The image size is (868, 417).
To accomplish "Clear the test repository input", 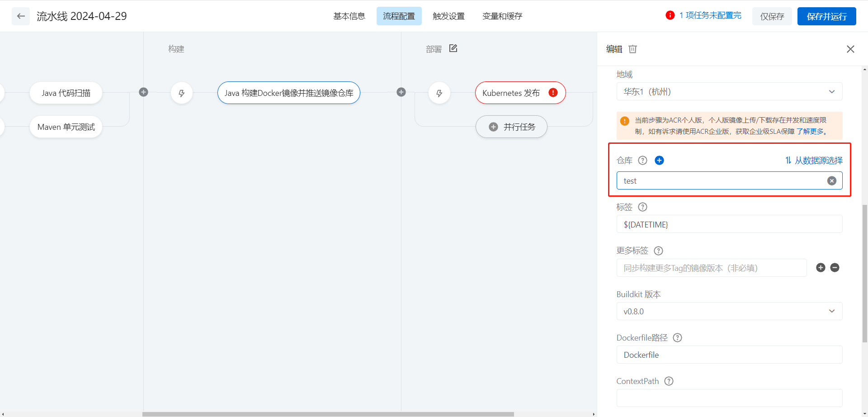I will point(832,181).
